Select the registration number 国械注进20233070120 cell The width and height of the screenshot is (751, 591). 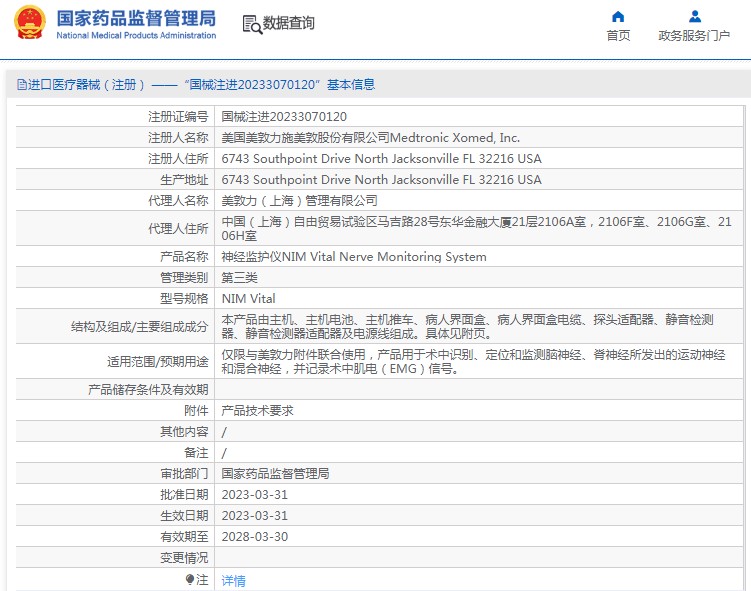tap(283, 117)
